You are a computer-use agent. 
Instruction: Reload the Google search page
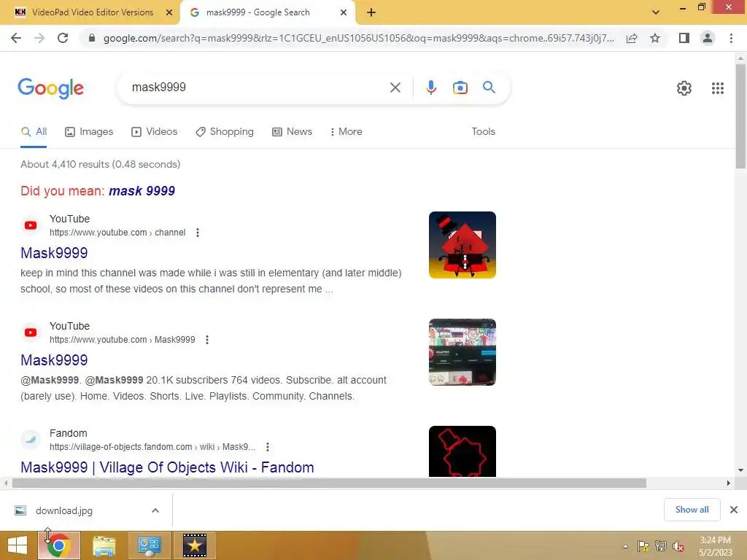63,38
